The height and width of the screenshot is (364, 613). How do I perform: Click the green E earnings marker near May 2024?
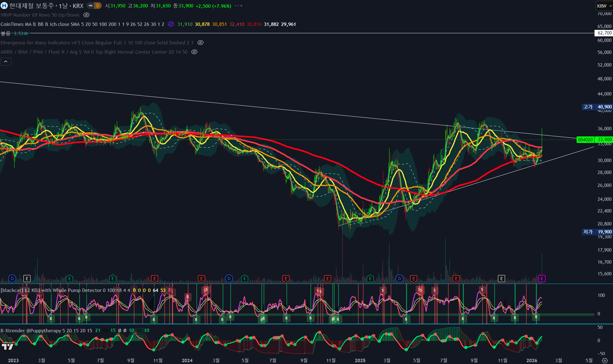pyautogui.click(x=245, y=279)
